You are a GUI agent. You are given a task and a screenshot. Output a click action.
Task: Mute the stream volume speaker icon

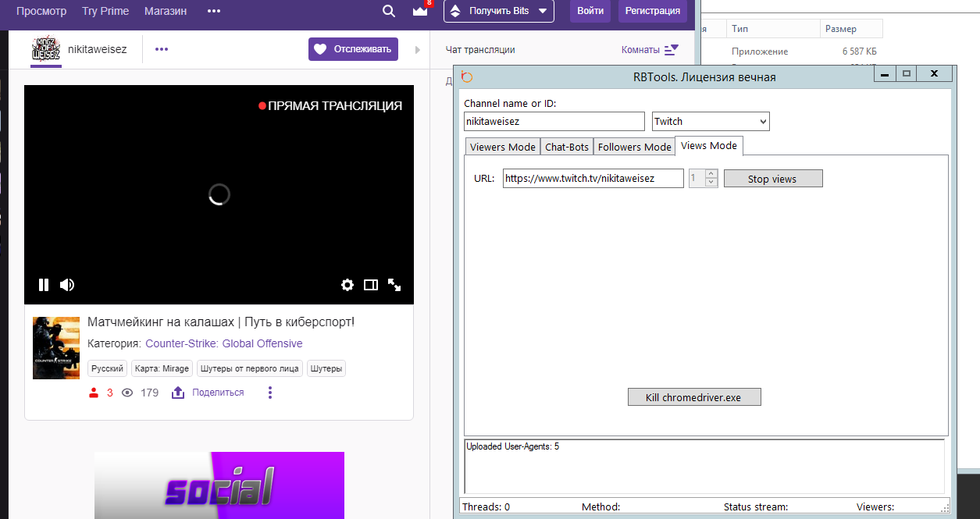pos(67,285)
